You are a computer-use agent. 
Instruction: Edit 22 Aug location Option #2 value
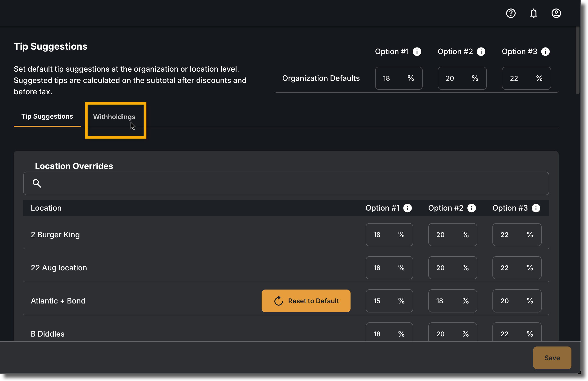[x=453, y=268]
